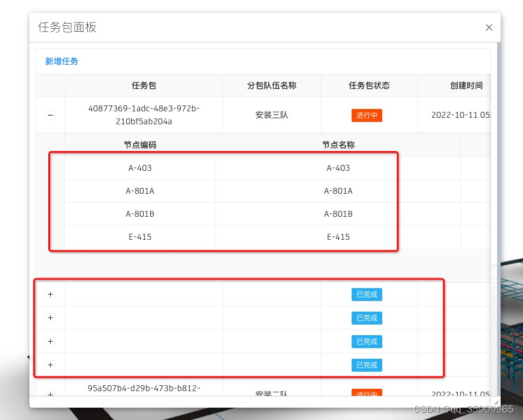Click task ID 95a507b4-d29b-473b-b812
The height and width of the screenshot is (420, 523).
(144, 388)
